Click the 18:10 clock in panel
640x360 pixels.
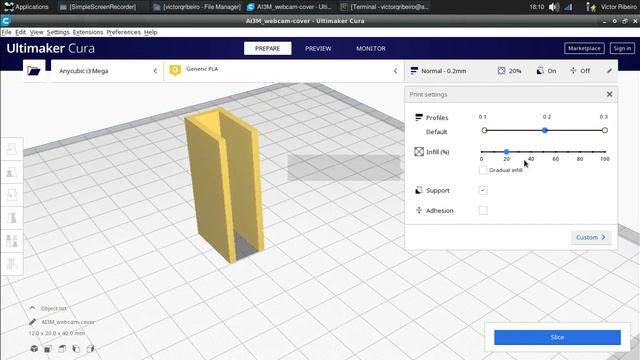click(537, 7)
